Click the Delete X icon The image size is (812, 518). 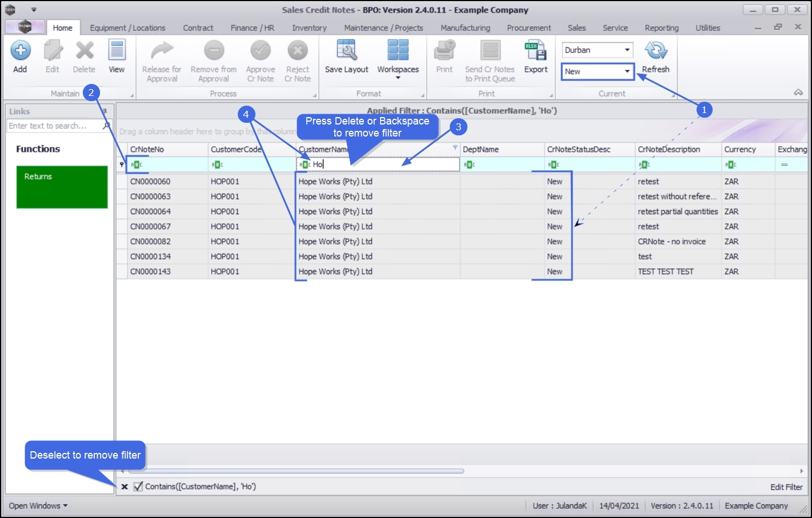[85, 51]
